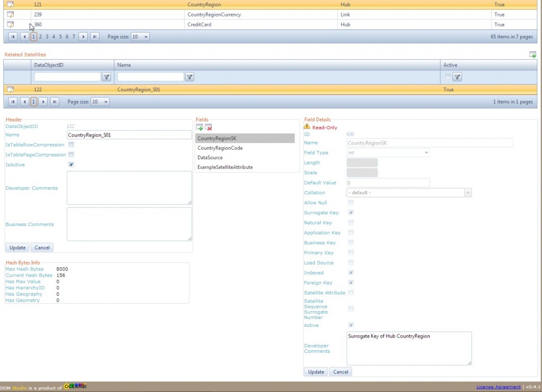
Task: Go to page 4 in top grid pager
Action: pos(53,37)
